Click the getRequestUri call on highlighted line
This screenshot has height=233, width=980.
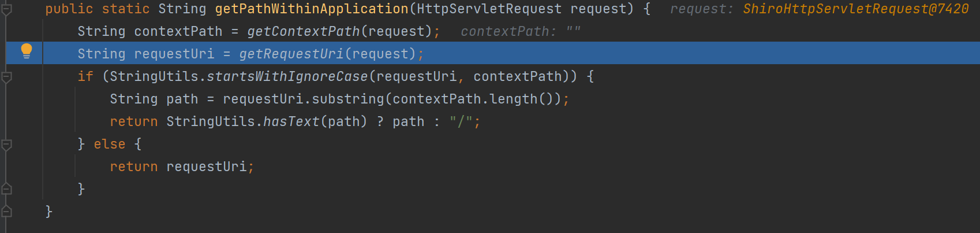[x=291, y=54]
